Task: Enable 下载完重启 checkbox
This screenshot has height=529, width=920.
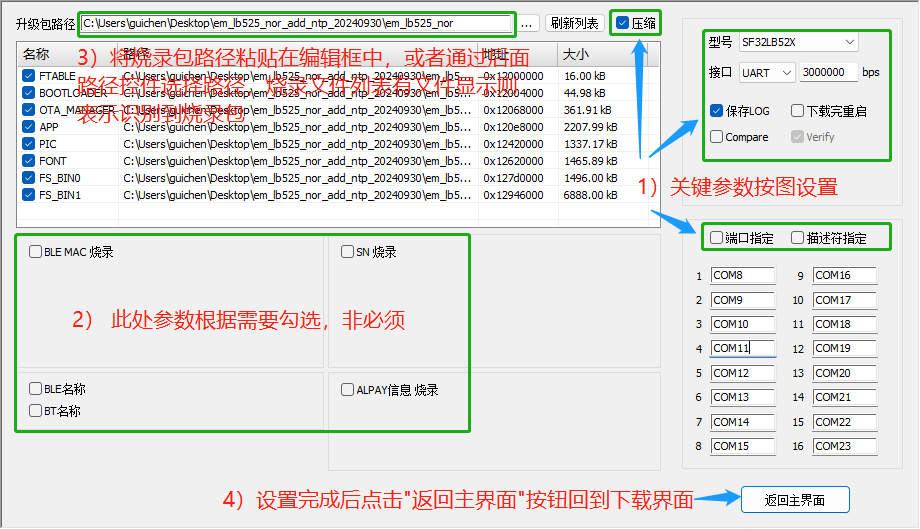Action: [x=797, y=111]
